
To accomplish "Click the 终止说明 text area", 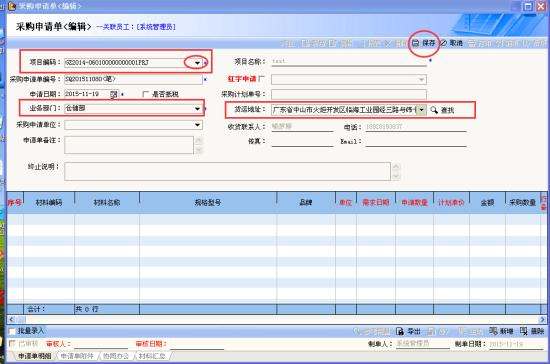I will tap(227, 171).
